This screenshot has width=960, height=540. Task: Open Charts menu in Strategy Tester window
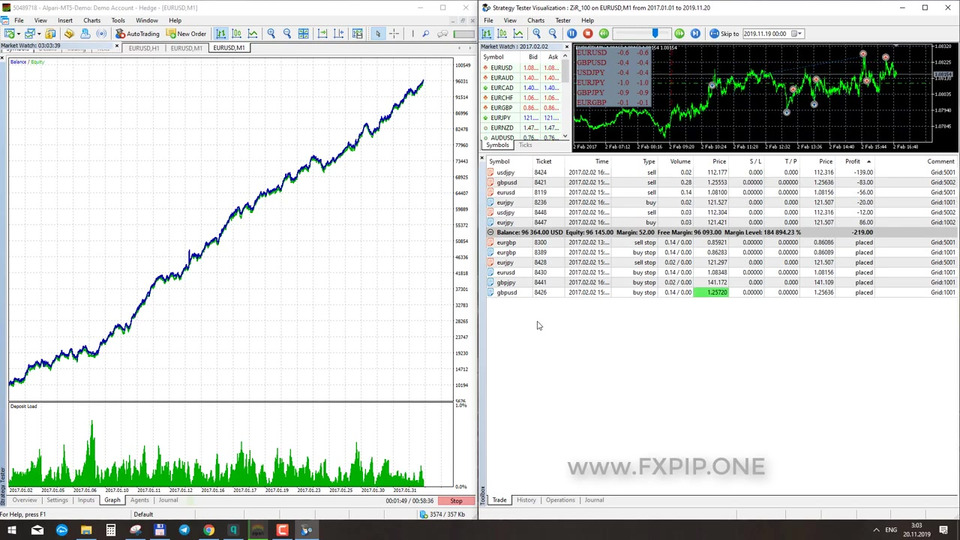(x=536, y=20)
